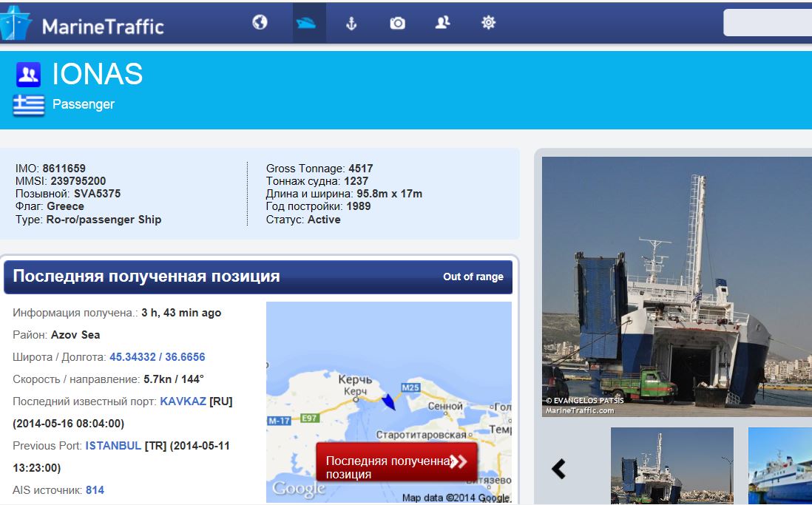Image resolution: width=812 pixels, height=505 pixels.
Task: Open the ports anchor icon
Action: pos(351,23)
